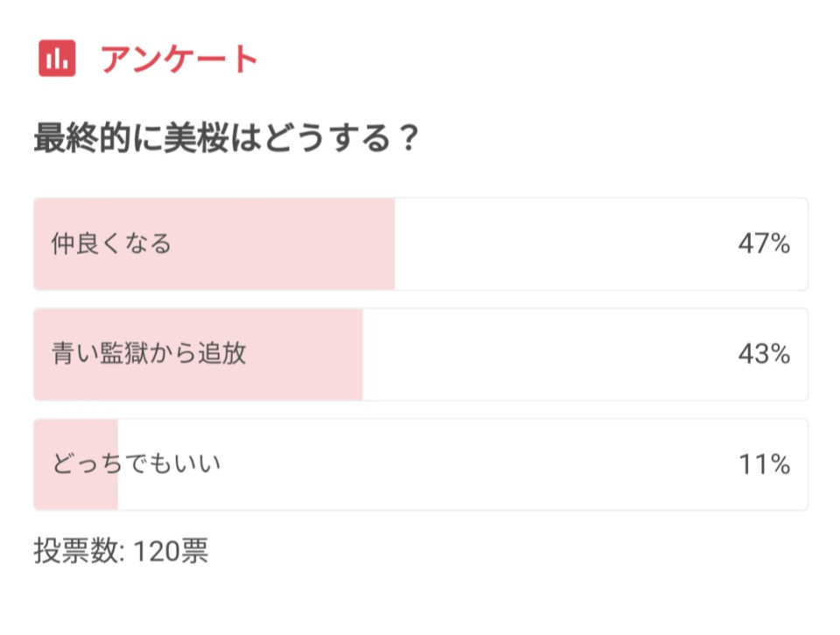Image resolution: width=840 pixels, height=635 pixels.
Task: Select the 仲良くなる poll option
Action: click(x=421, y=244)
